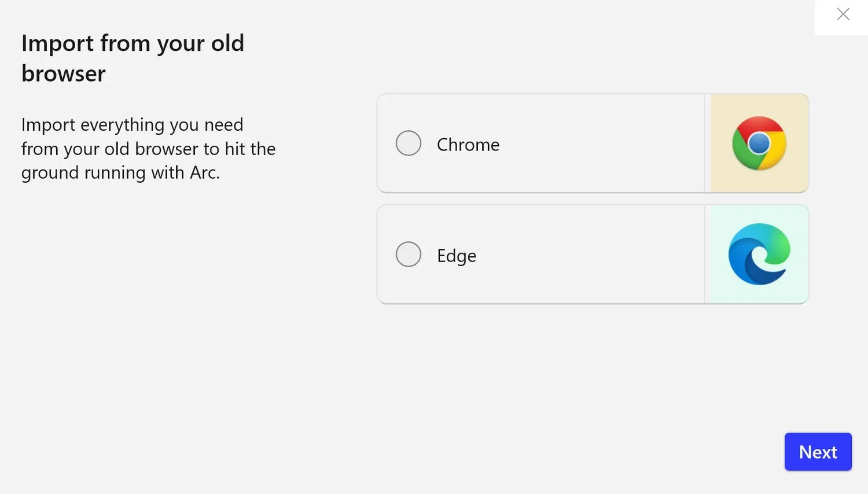Click the 'Import from your old browser' heading
This screenshot has height=494, width=868.
coord(133,57)
